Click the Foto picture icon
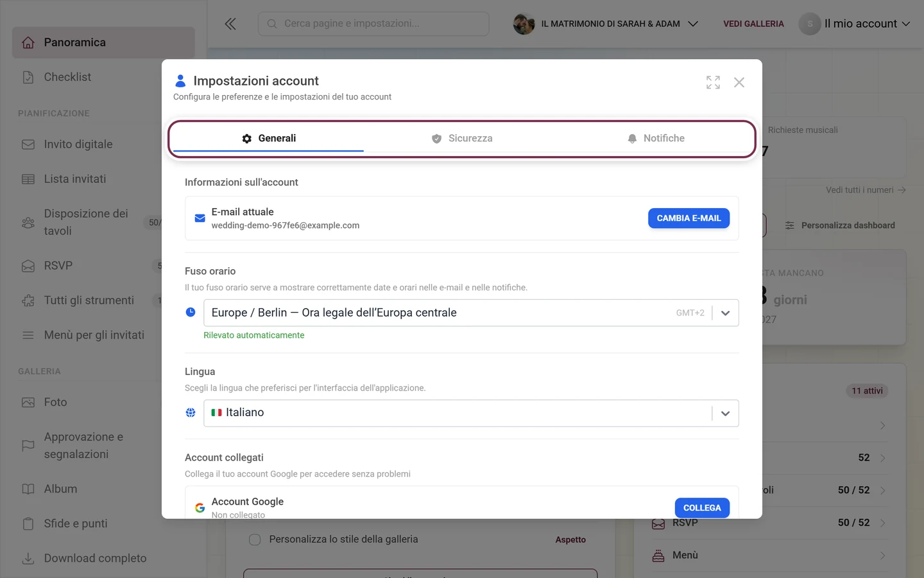The image size is (924, 578). (28, 403)
